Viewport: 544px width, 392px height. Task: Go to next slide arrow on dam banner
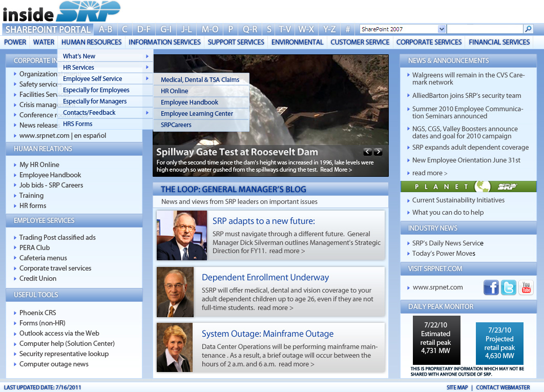[378, 152]
